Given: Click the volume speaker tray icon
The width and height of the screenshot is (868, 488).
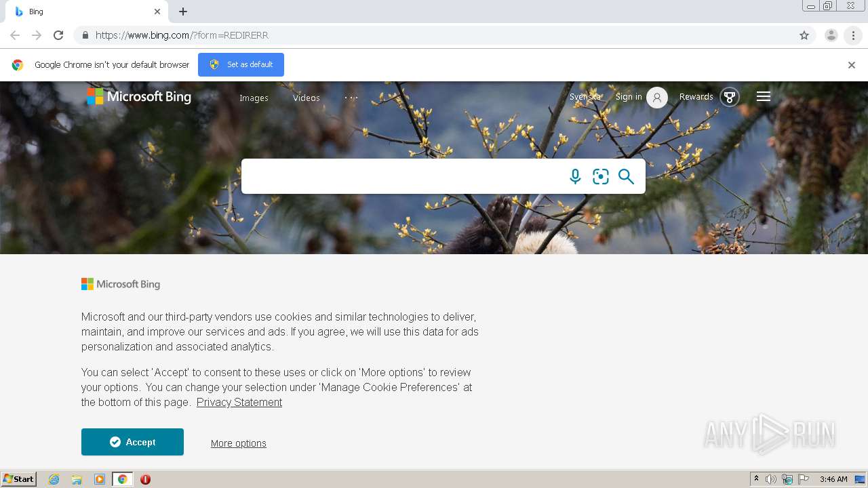Looking at the screenshot, I should pyautogui.click(x=771, y=479).
